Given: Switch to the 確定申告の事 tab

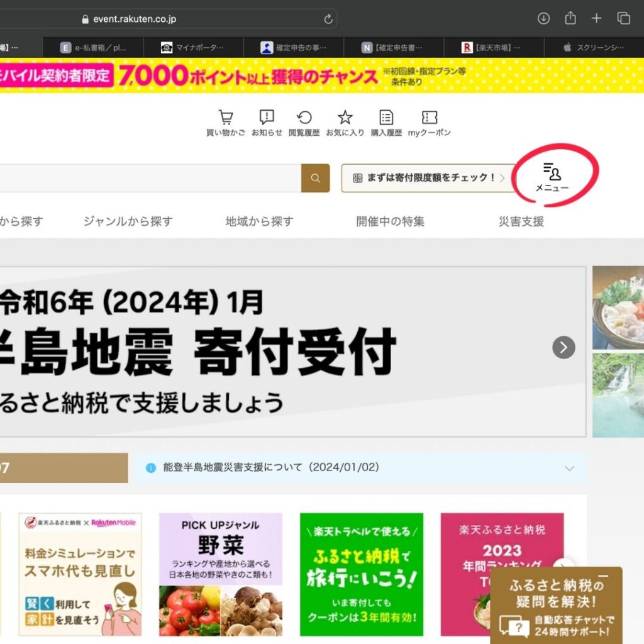Looking at the screenshot, I should point(294,48).
